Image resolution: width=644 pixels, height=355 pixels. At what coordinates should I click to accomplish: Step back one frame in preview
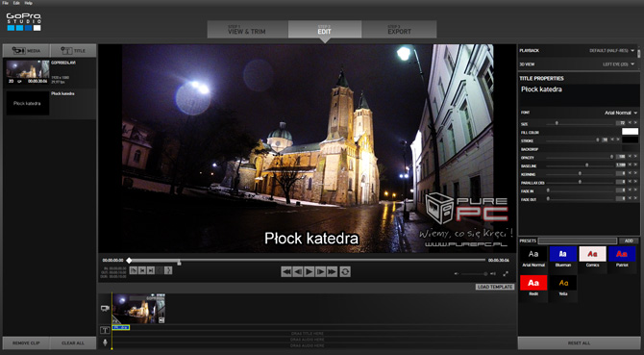[298, 271]
